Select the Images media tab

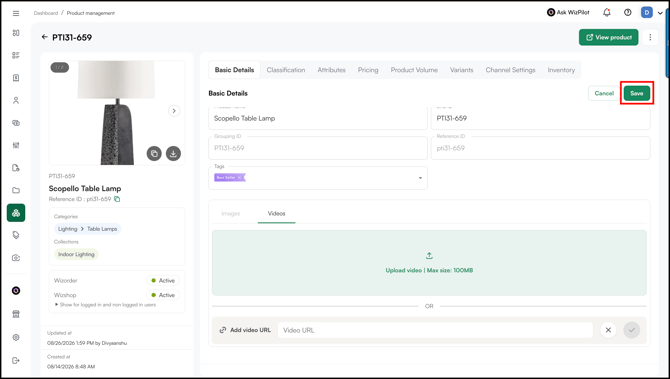click(x=231, y=213)
